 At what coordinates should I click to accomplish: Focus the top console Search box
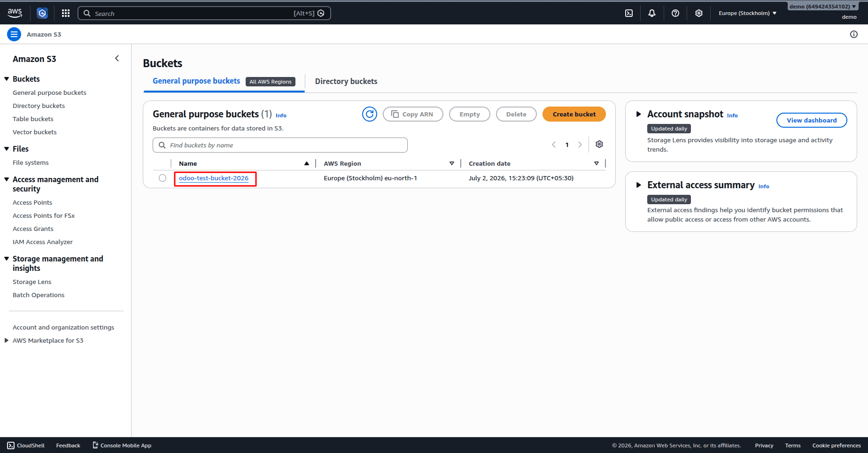pyautogui.click(x=204, y=13)
